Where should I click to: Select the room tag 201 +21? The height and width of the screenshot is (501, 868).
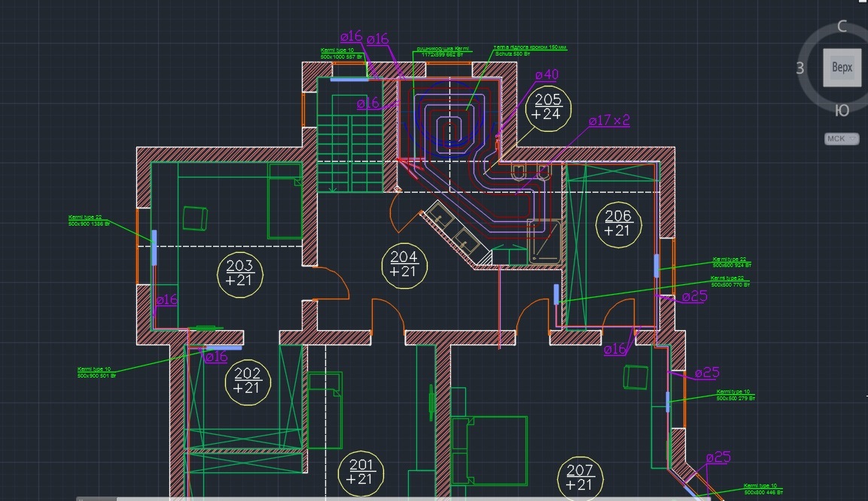[x=361, y=472]
